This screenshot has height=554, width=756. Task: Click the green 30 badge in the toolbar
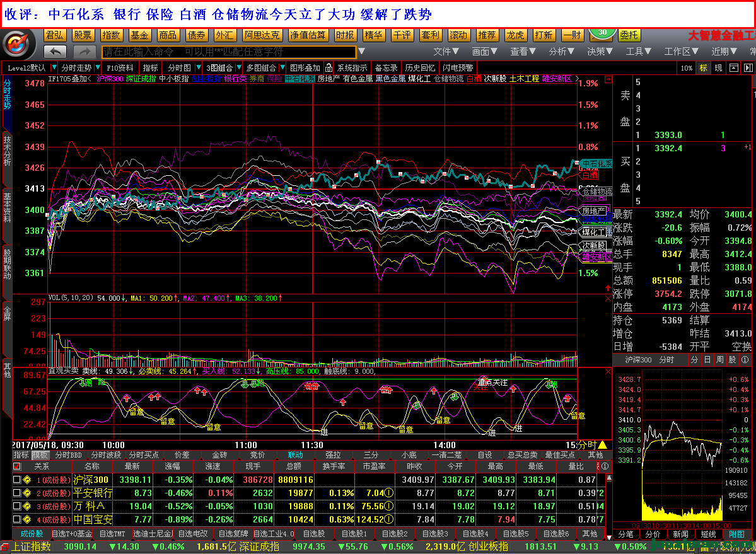tap(602, 33)
